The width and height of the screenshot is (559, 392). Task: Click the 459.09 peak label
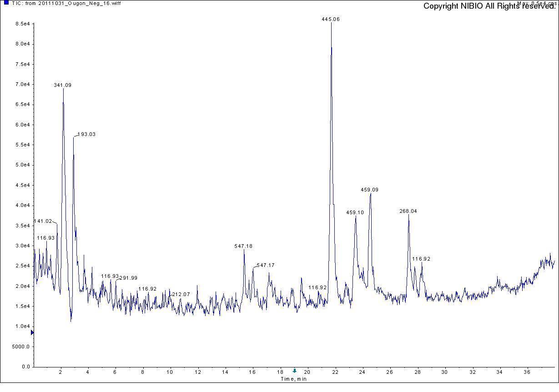pos(369,190)
